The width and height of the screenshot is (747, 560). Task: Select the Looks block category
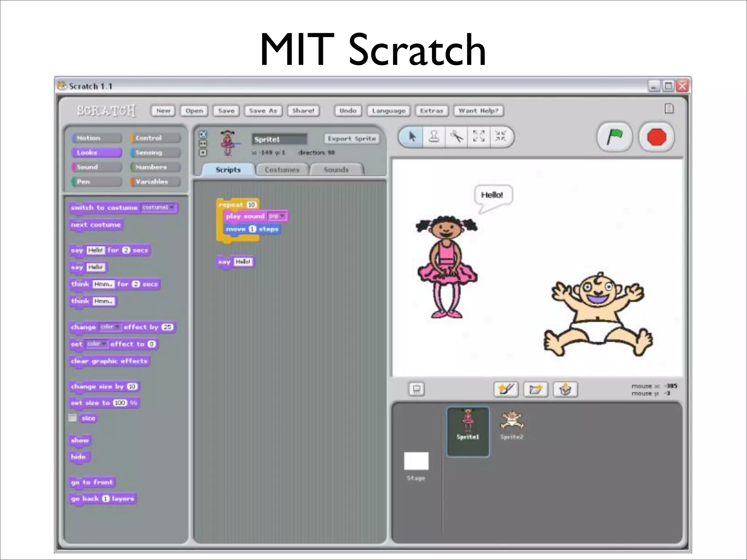97,152
